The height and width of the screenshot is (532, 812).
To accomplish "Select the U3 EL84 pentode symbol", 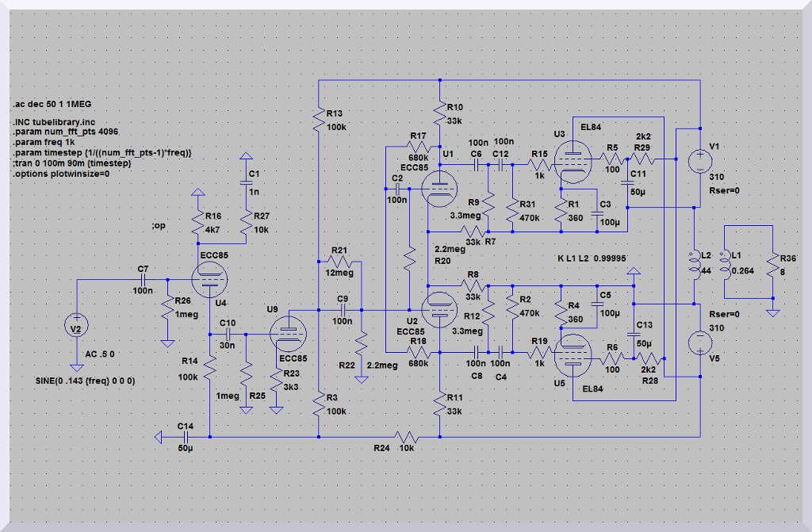I will pyautogui.click(x=569, y=162).
